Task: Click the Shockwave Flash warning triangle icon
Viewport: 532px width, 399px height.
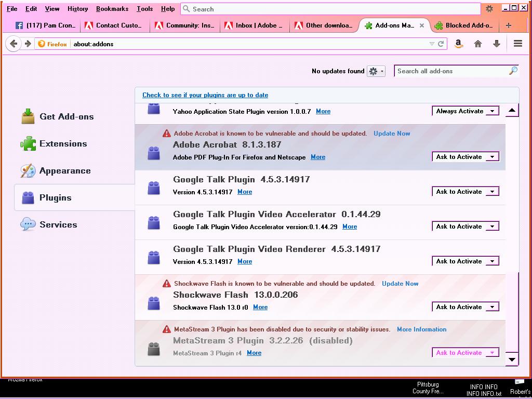Action: [167, 284]
